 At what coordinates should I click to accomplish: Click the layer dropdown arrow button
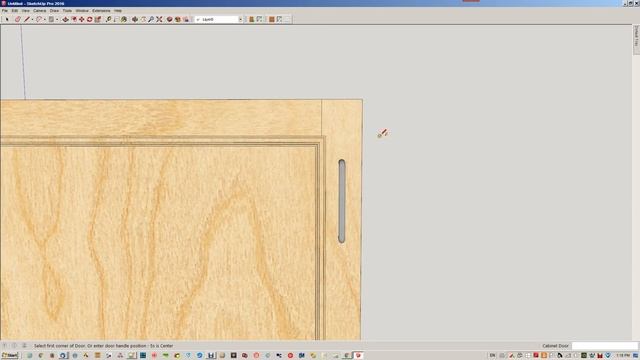tap(240, 19)
